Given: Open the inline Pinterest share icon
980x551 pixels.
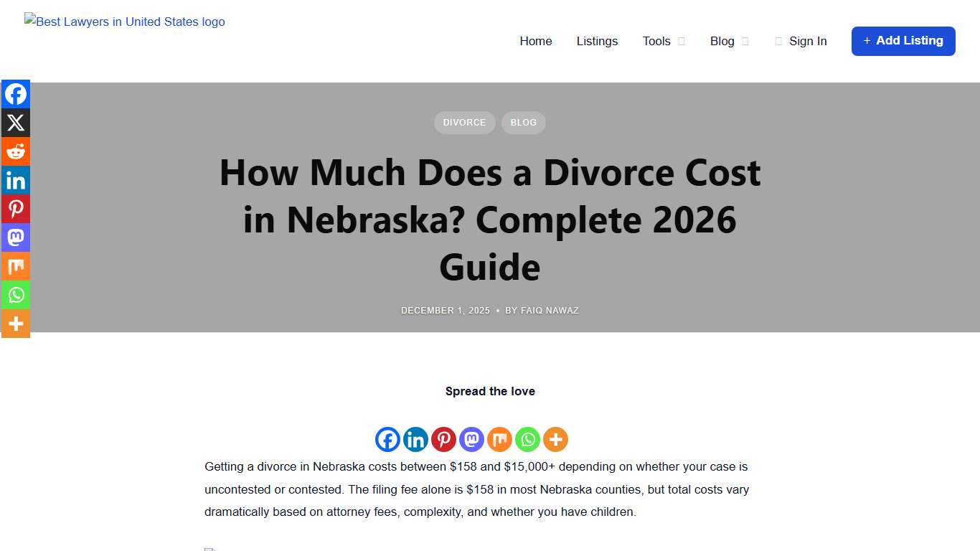Looking at the screenshot, I should [443, 439].
